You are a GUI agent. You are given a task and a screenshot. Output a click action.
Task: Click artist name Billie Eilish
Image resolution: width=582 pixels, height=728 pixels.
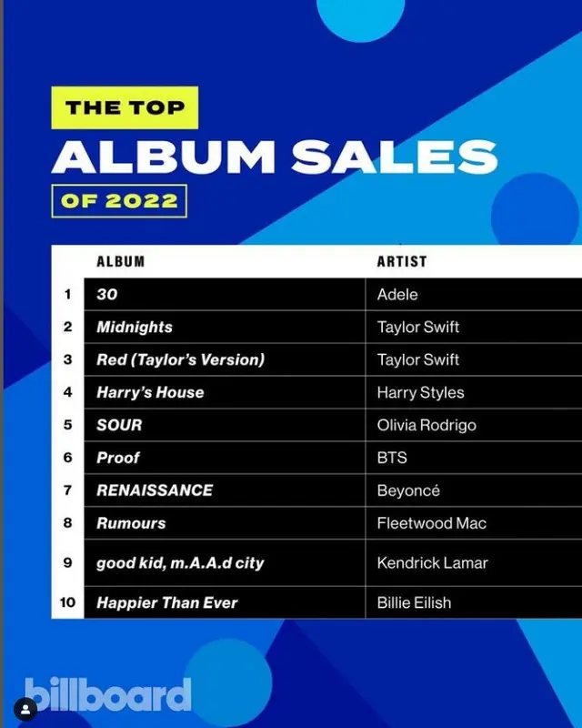[x=414, y=603]
